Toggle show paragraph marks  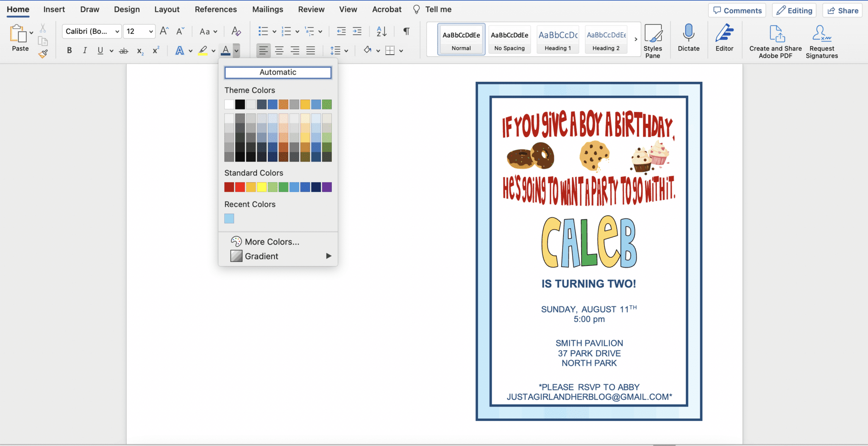[x=406, y=31]
